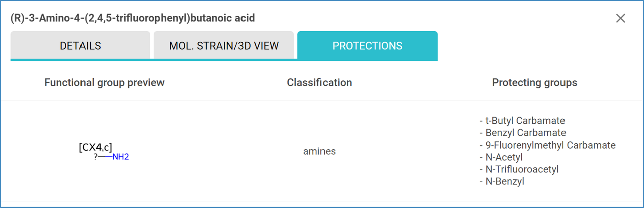Open the MOL. STRAIN/3D VIEW tab
Screen dimensions: 644x208
(x=224, y=45)
